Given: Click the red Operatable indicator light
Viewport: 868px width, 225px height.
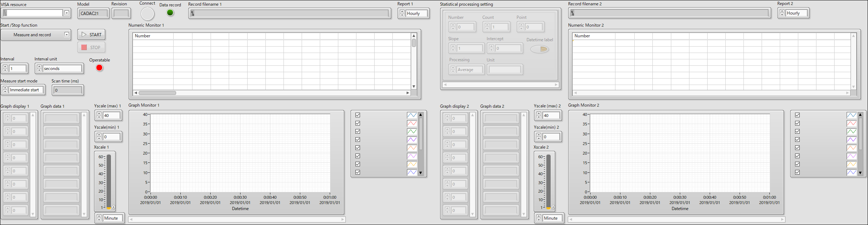Looking at the screenshot, I should 99,68.
